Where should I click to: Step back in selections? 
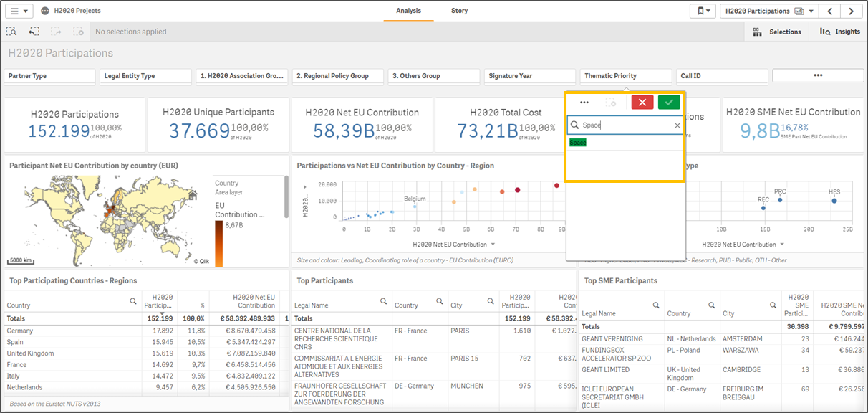click(x=34, y=32)
